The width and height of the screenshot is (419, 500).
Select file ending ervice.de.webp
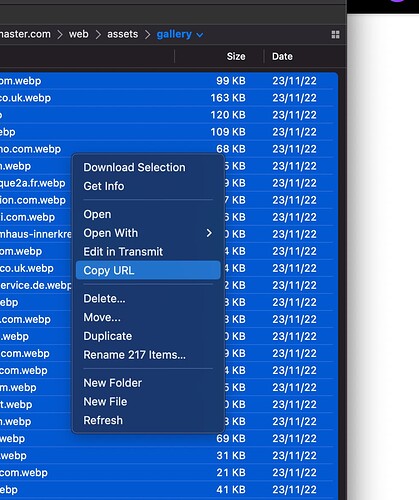(36, 285)
